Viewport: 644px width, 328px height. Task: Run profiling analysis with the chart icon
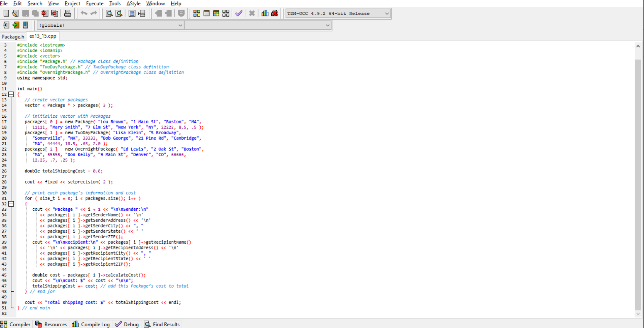[265, 13]
